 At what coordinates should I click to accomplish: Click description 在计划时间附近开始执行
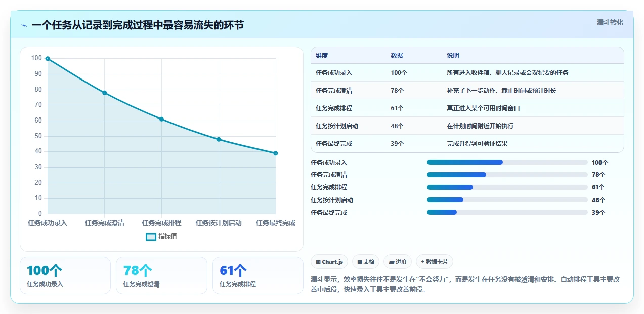(x=481, y=126)
